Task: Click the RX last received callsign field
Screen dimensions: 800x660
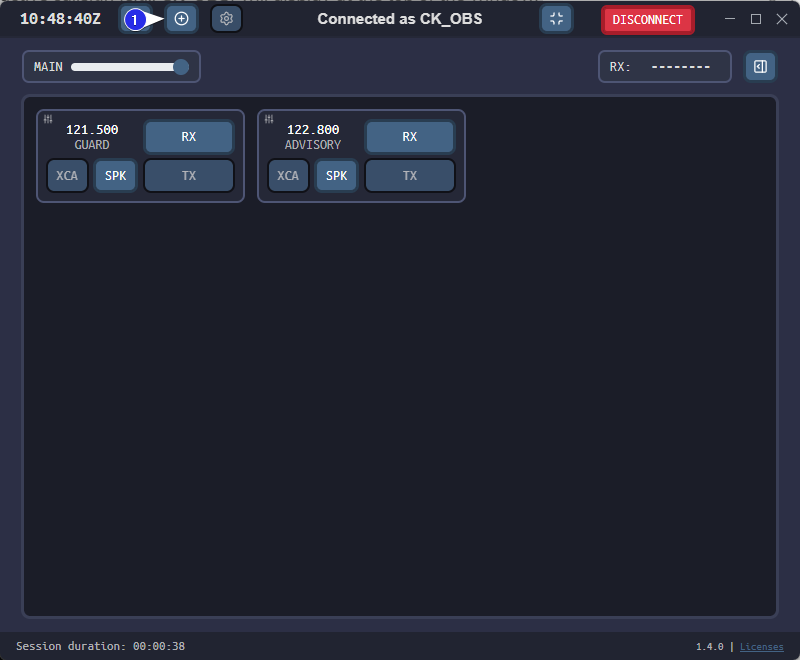Action: (664, 66)
